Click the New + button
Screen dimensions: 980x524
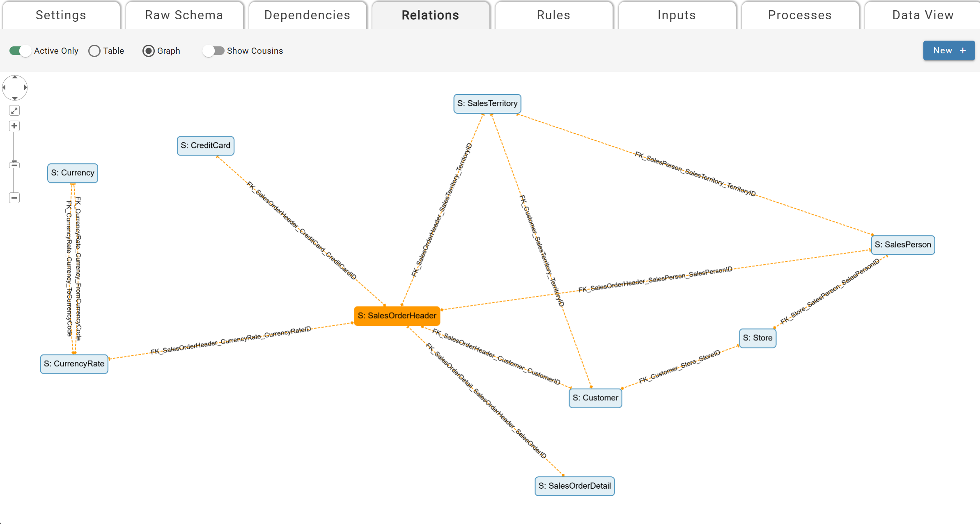coord(948,50)
